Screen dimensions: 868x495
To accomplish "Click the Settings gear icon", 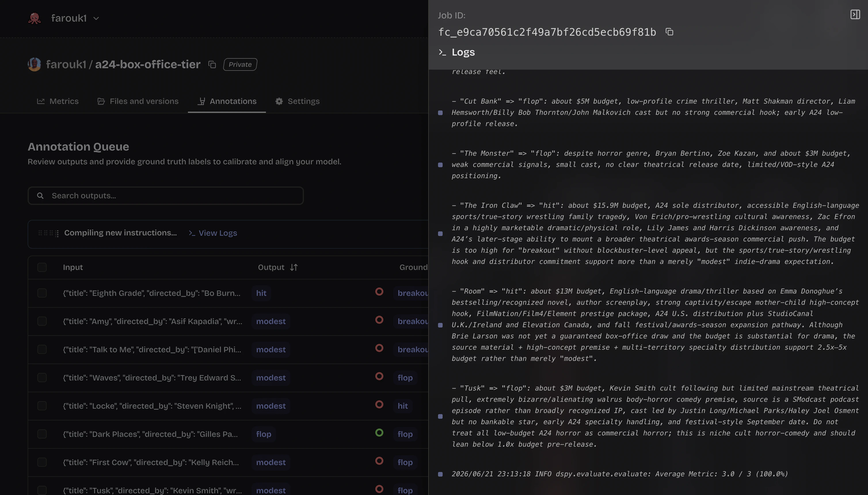I will (279, 101).
